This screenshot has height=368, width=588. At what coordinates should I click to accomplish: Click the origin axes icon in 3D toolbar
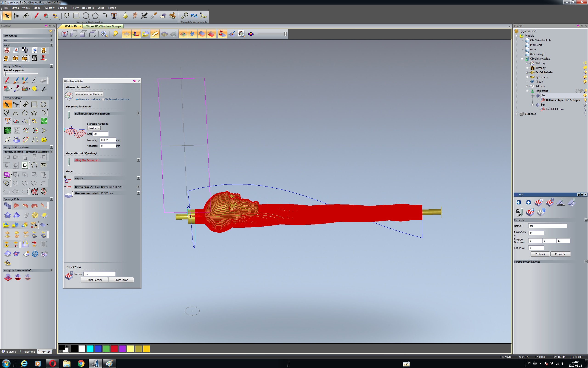click(x=136, y=34)
